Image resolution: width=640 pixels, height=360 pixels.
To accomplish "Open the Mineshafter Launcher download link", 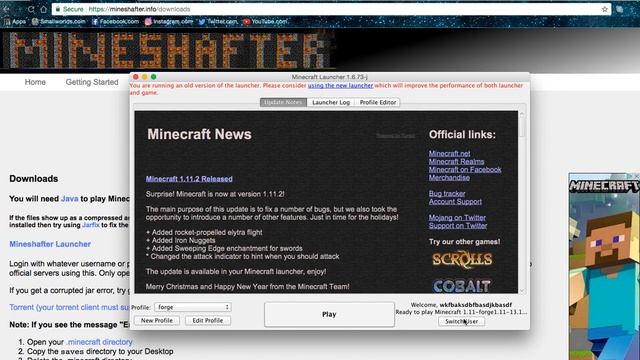I will click(x=50, y=244).
